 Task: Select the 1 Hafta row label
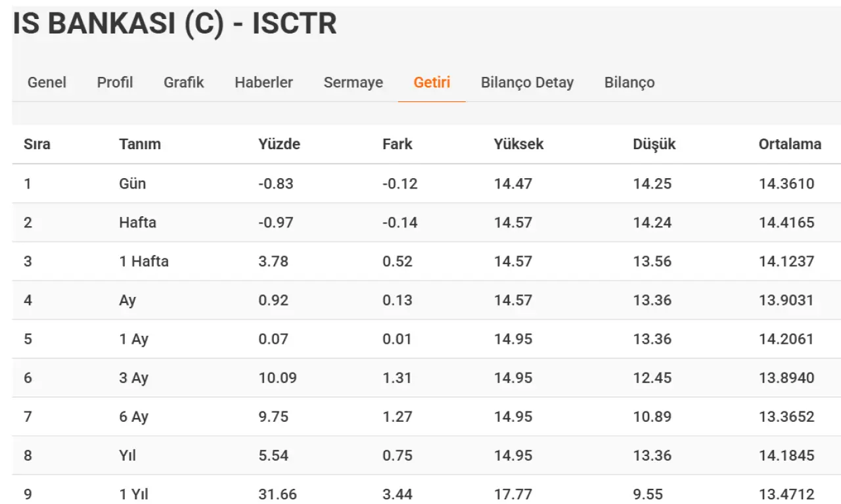click(x=144, y=262)
